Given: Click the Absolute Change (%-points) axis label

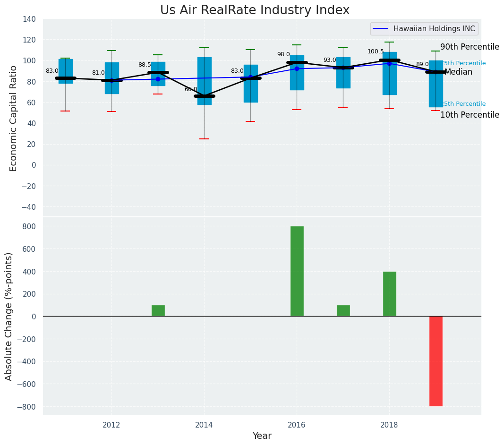Looking at the screenshot, I should coord(9,316).
